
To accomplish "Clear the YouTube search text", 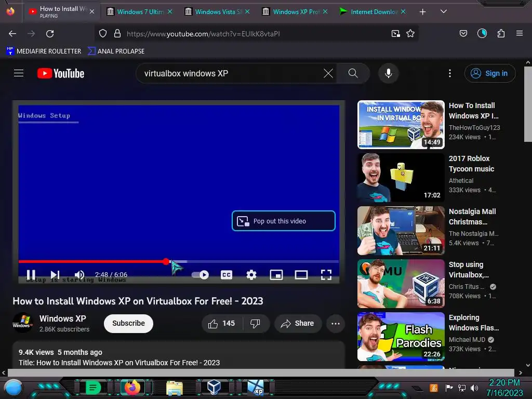I will coord(328,73).
